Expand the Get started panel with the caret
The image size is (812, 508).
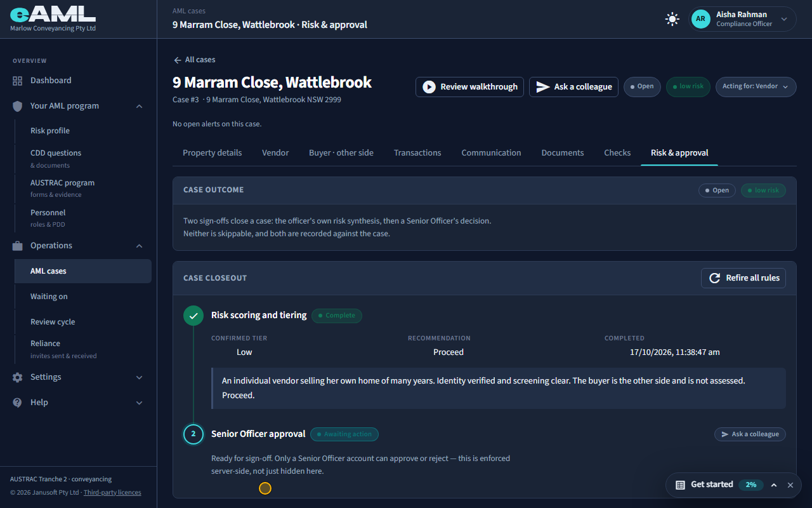[774, 485]
